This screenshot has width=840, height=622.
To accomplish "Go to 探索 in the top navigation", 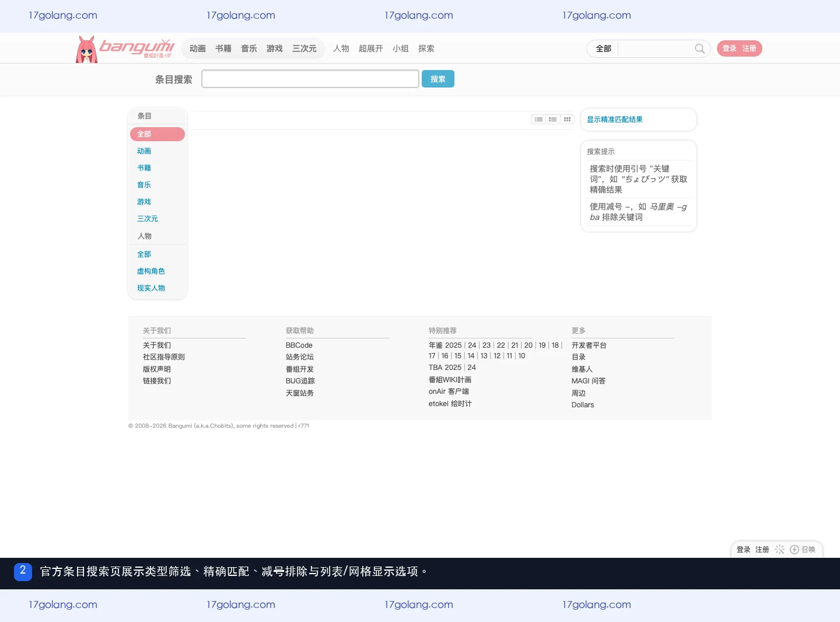I will [426, 48].
